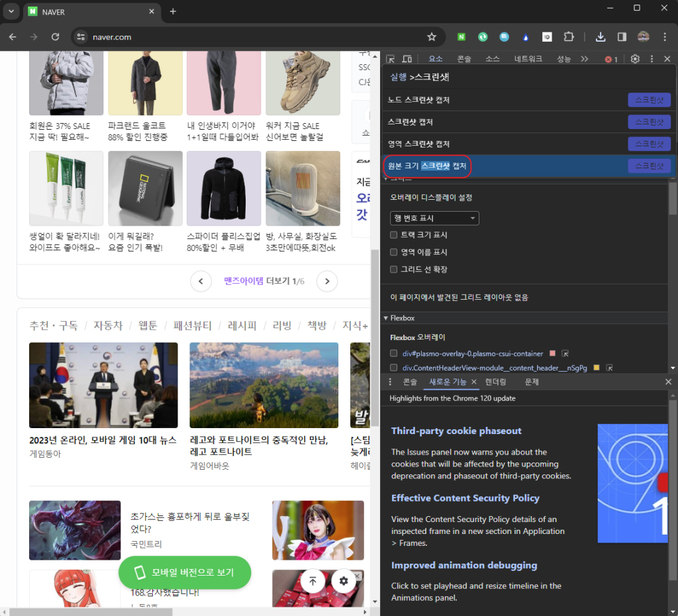Open Chrome downloads
Screen dimensions: 678x616
click(x=601, y=37)
